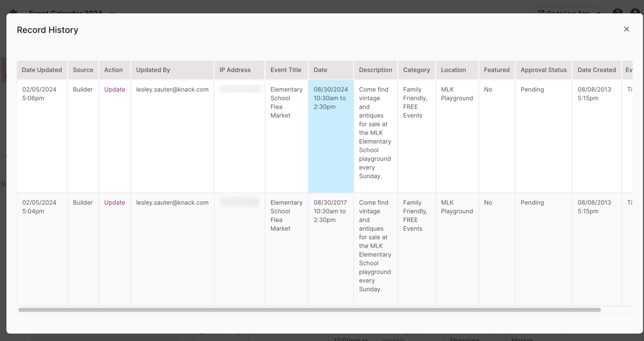Click the horizontal scrollbar under the history table
Screen dimensions: 644x341
(x=310, y=310)
